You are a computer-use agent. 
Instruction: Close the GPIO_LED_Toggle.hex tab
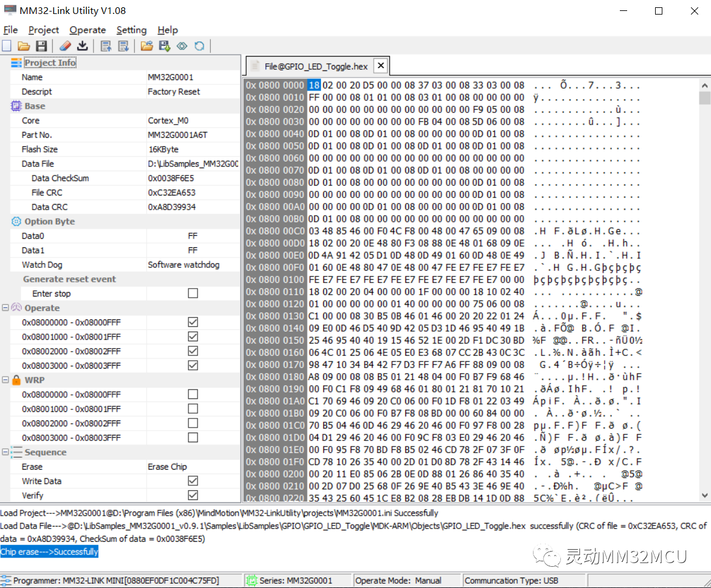381,66
